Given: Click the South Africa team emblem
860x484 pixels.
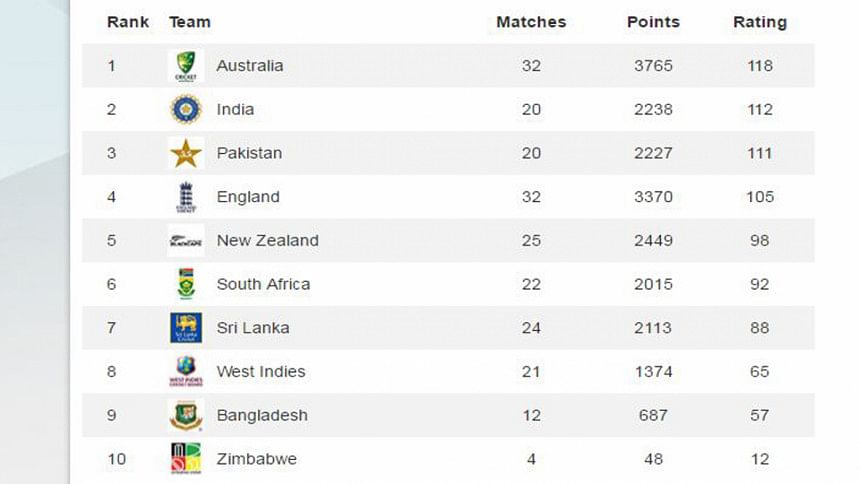Looking at the screenshot, I should click(186, 284).
